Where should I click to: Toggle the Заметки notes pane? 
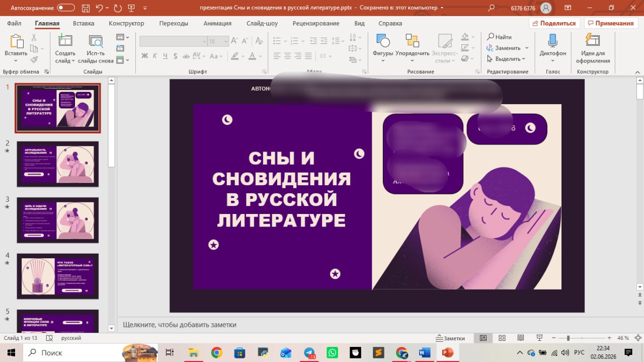[451, 338]
